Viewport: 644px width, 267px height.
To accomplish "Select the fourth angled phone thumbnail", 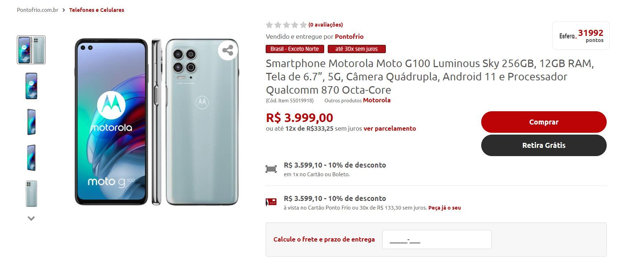I will 31,158.
